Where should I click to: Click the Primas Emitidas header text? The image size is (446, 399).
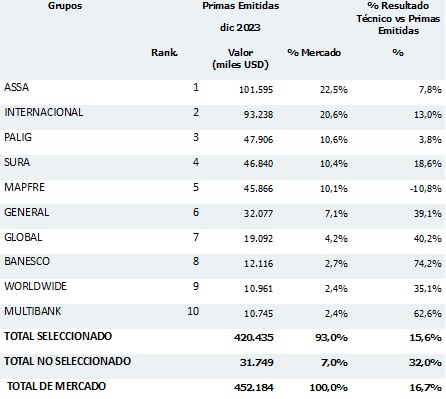pyautogui.click(x=241, y=6)
